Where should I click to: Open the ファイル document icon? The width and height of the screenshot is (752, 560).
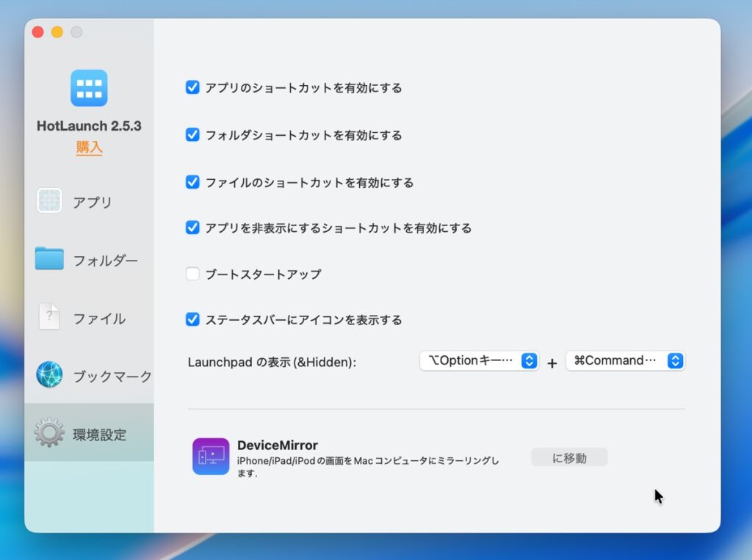pyautogui.click(x=49, y=318)
